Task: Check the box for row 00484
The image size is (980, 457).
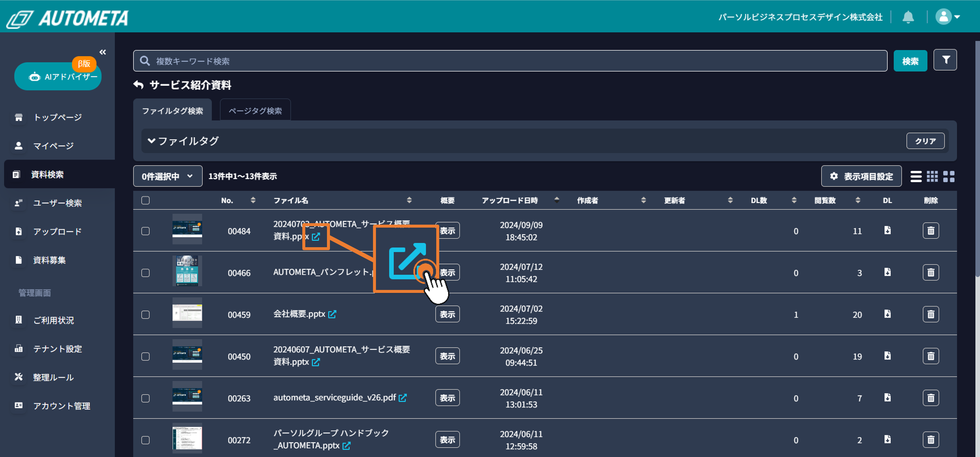Action: pos(145,231)
